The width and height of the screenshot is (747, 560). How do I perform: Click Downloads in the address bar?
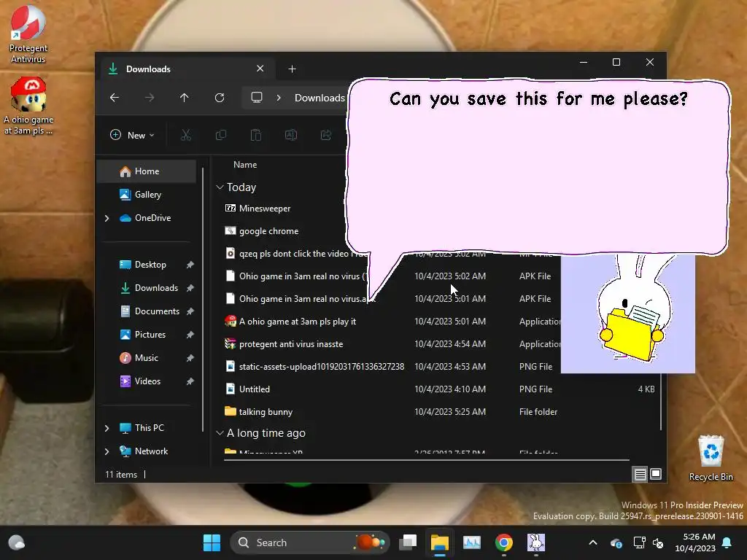(320, 98)
